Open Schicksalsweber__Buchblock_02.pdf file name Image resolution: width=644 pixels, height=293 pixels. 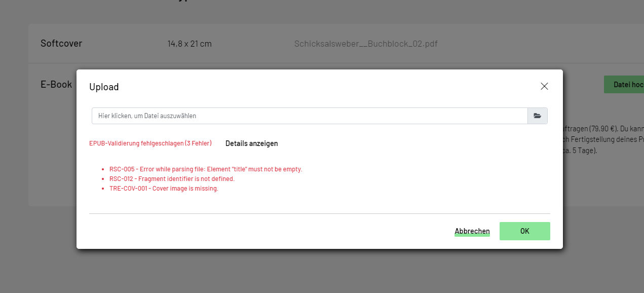pyautogui.click(x=365, y=44)
